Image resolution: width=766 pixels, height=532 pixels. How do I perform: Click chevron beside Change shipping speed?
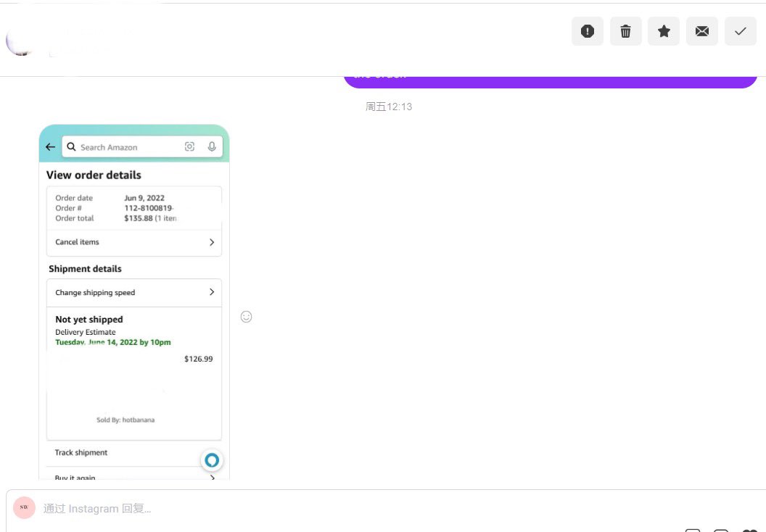(x=212, y=292)
